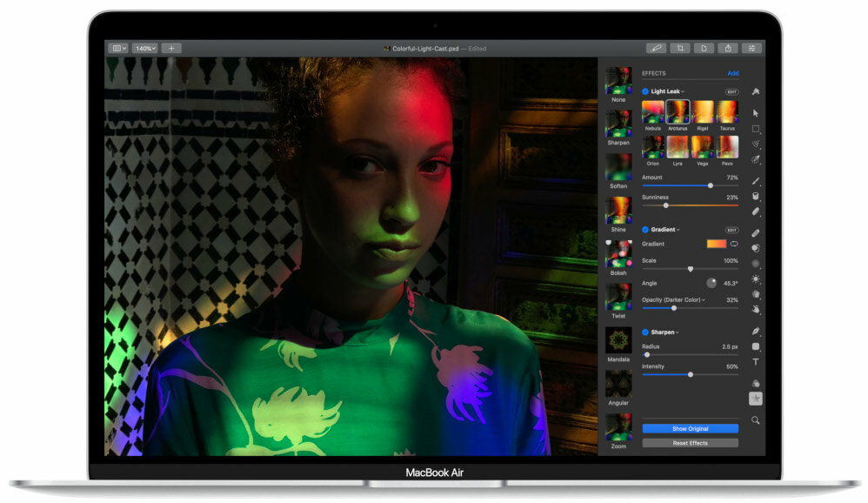Select the Arrange arrow tool

click(758, 111)
